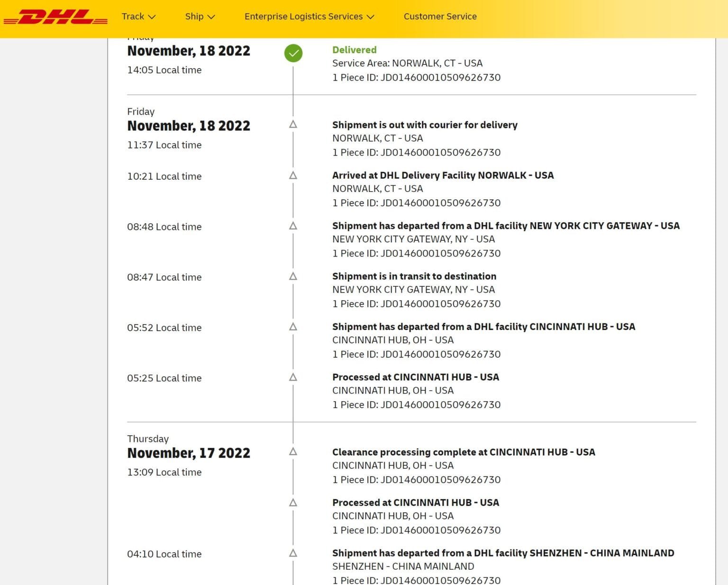Image resolution: width=728 pixels, height=585 pixels.
Task: Open Customer Service
Action: pos(440,16)
